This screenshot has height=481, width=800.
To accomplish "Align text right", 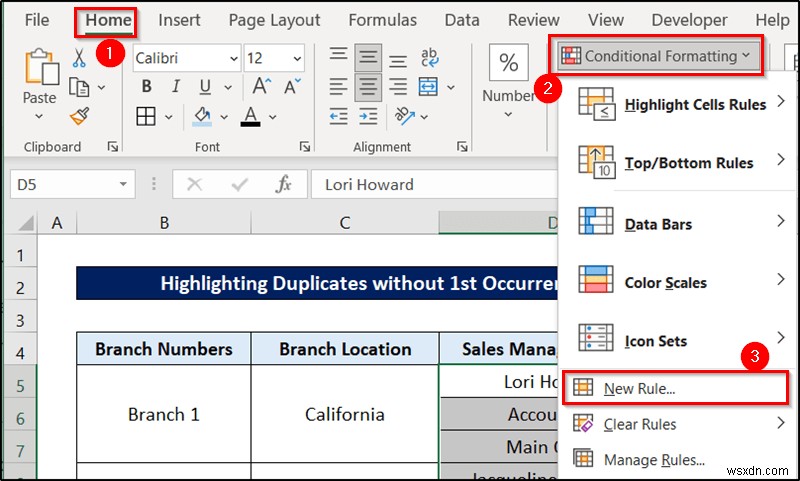I will tap(397, 87).
